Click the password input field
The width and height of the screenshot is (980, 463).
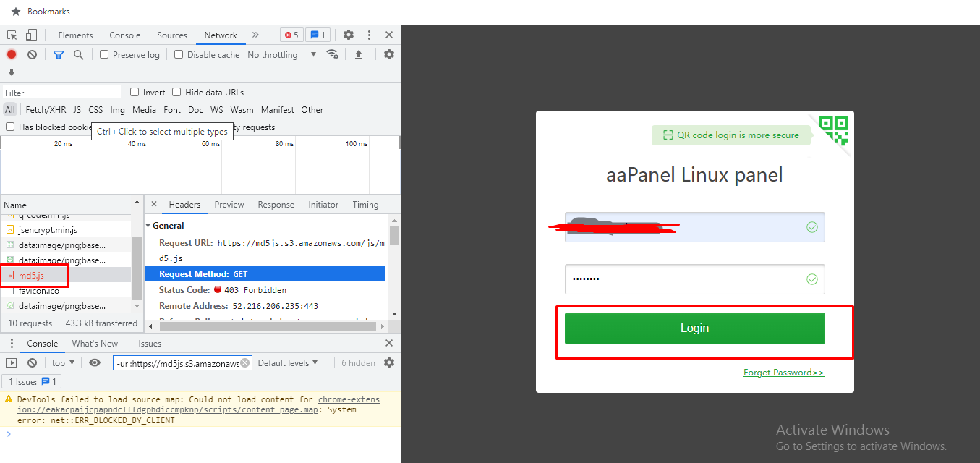click(694, 279)
